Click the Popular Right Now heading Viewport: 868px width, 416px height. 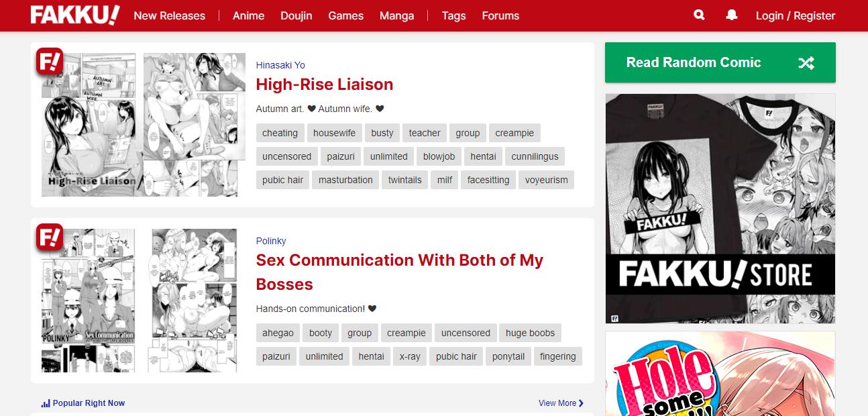(x=83, y=403)
